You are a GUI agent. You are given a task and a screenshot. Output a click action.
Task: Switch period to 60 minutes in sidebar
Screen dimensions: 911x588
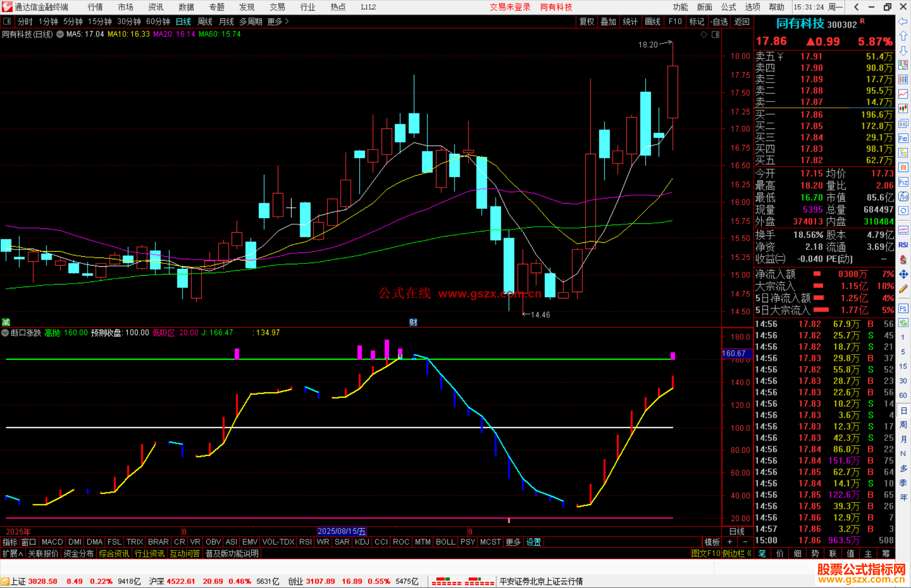(903, 395)
